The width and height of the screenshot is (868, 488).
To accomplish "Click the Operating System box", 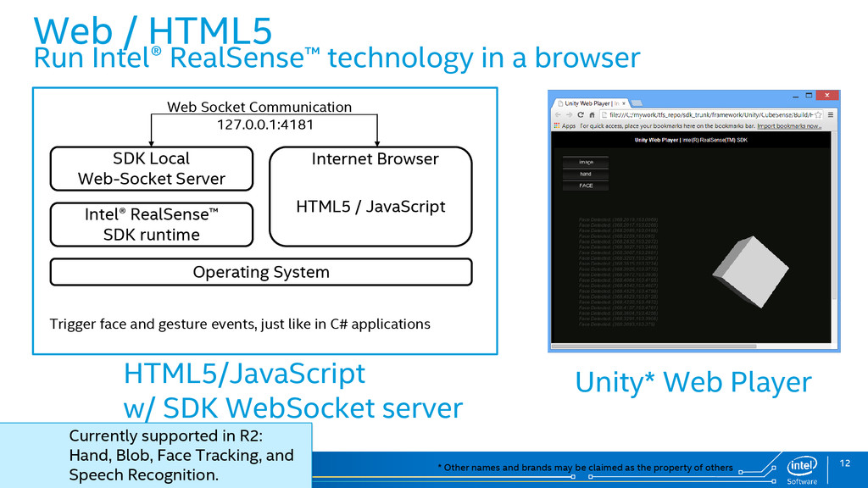I will click(x=261, y=272).
